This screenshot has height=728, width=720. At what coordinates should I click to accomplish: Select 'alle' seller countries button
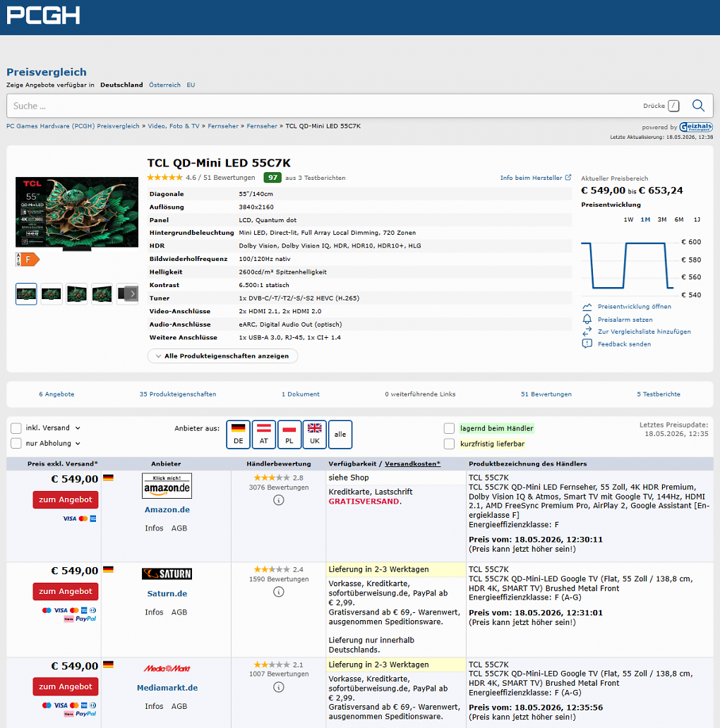340,435
